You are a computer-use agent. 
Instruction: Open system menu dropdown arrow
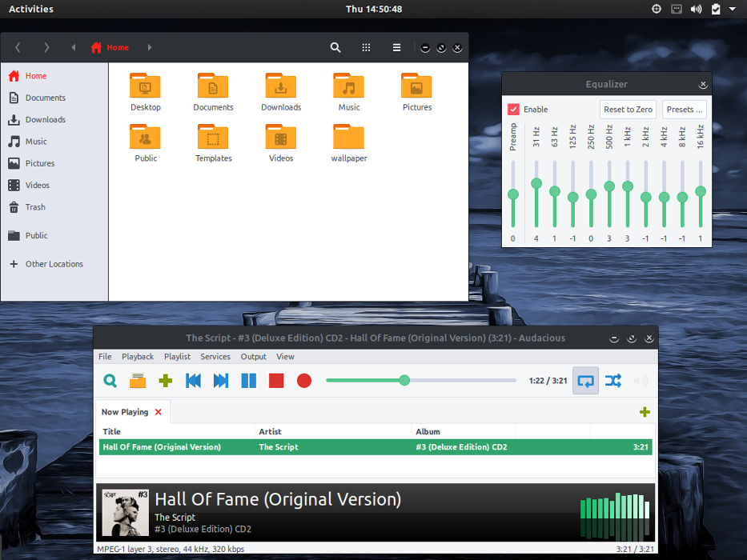pyautogui.click(x=733, y=9)
